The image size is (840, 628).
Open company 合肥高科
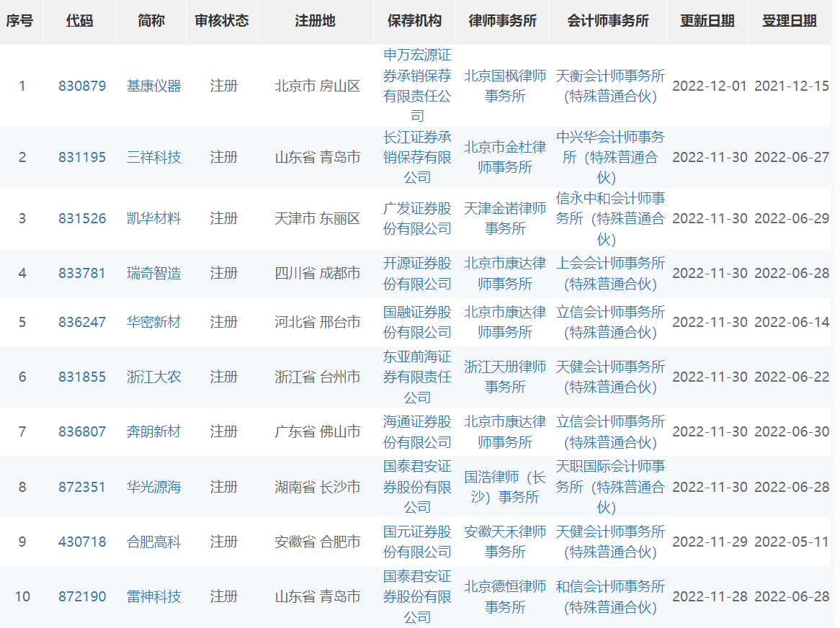153,542
